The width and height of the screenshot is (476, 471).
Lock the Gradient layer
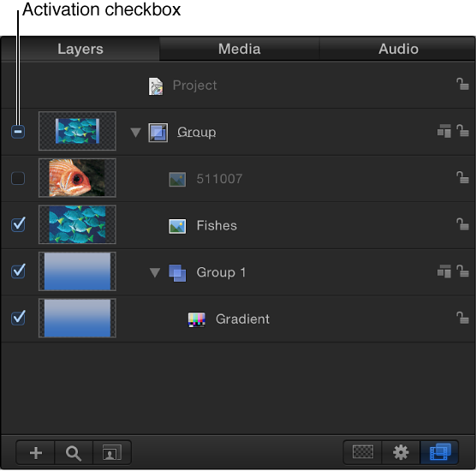[x=462, y=318]
